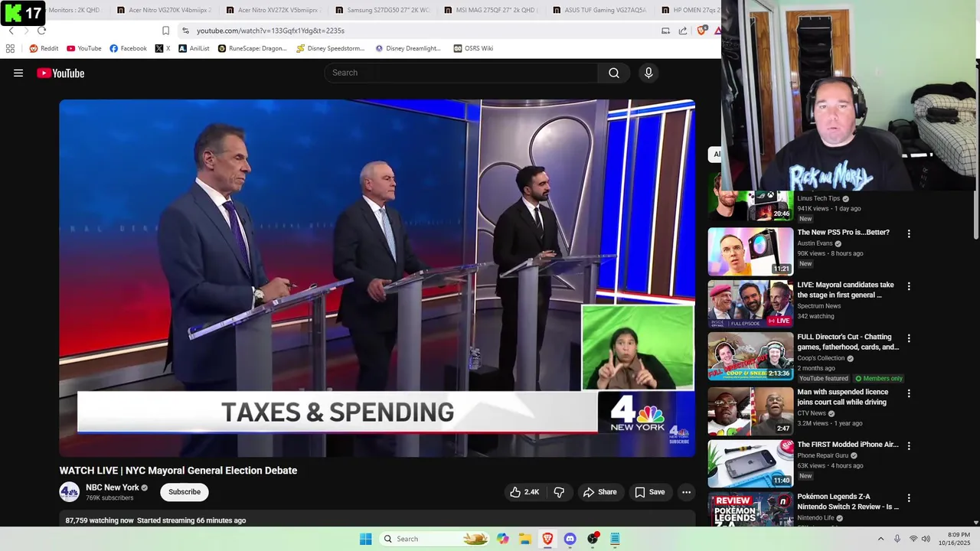Open options for The FIRST Modded iPhone video

pos(909,445)
